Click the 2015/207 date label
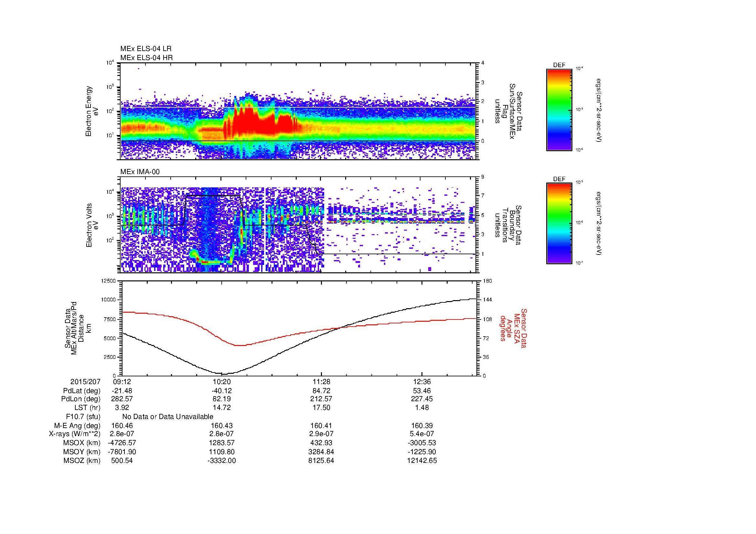 tap(85, 382)
